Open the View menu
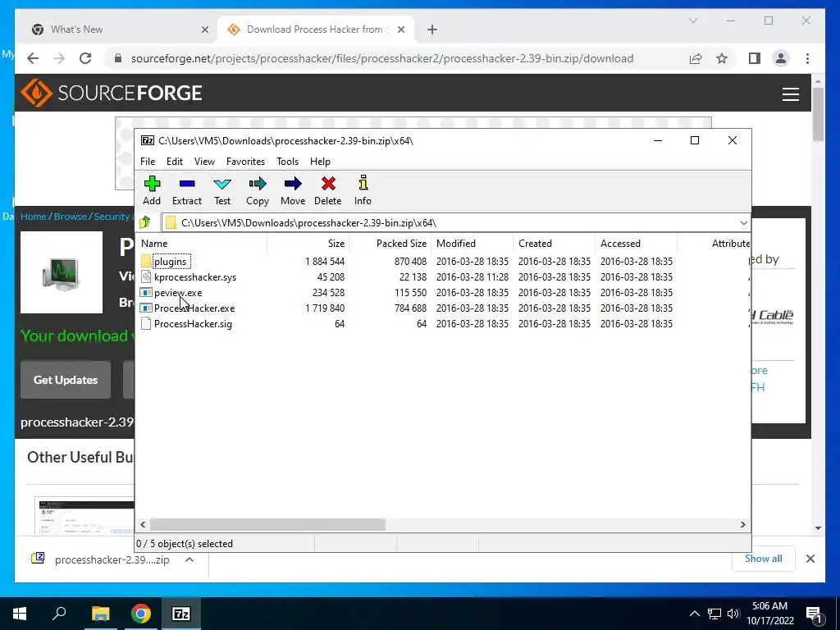 pyautogui.click(x=204, y=162)
